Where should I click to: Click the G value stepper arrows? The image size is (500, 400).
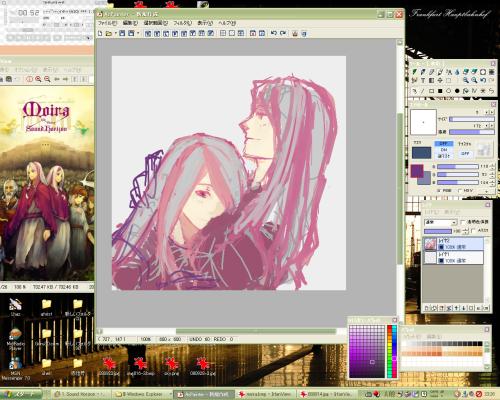[492, 174]
